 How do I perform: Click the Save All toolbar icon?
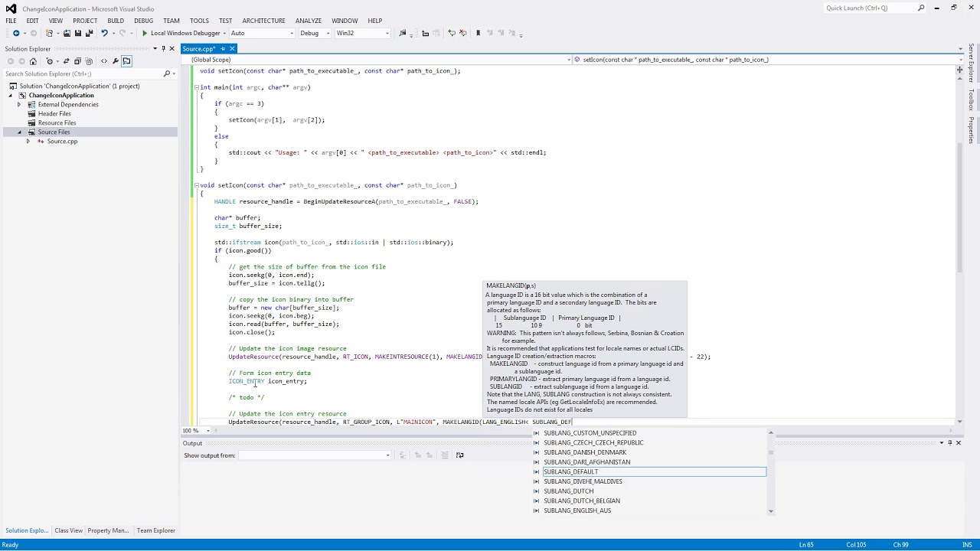[89, 33]
